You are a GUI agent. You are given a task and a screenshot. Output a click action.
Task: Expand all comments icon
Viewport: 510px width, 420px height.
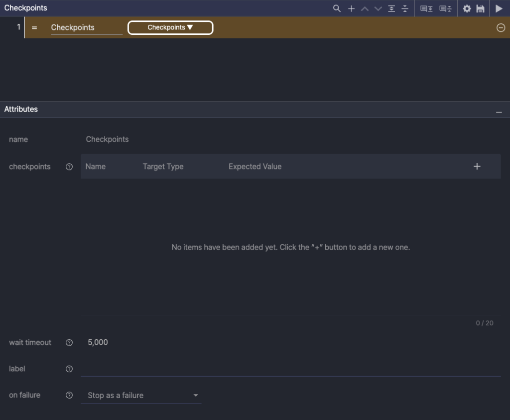coord(426,8)
